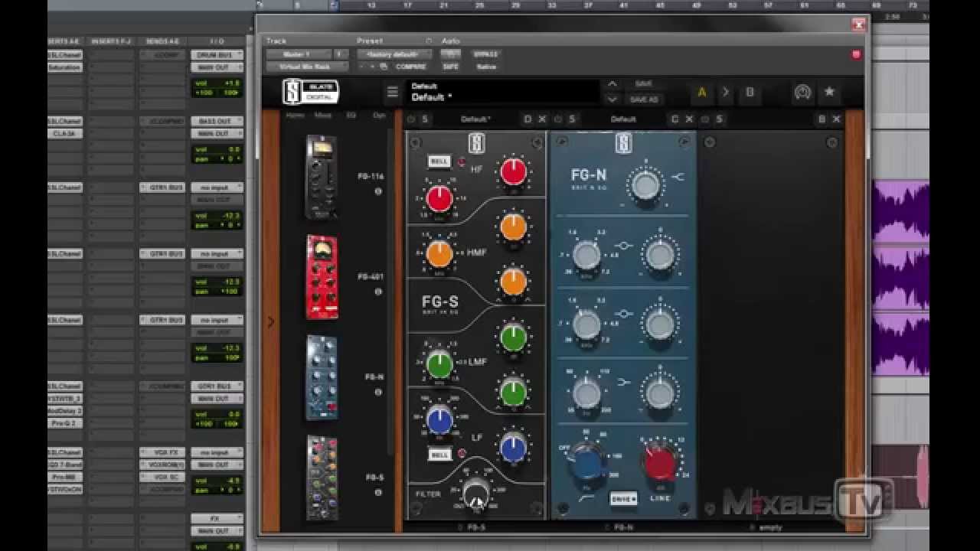Click the blue high-pass knob on FG-N
Screen dimensions: 980x551
[586, 463]
